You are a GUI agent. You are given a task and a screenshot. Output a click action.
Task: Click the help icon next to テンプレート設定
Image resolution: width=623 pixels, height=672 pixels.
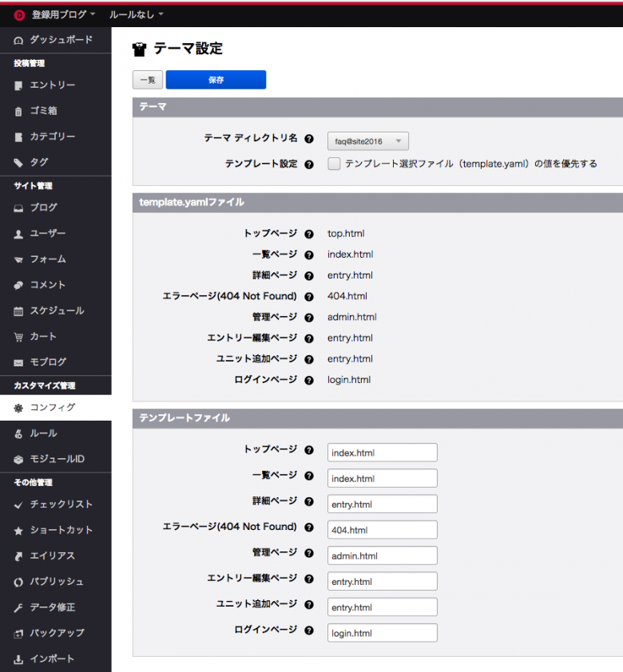(x=309, y=164)
